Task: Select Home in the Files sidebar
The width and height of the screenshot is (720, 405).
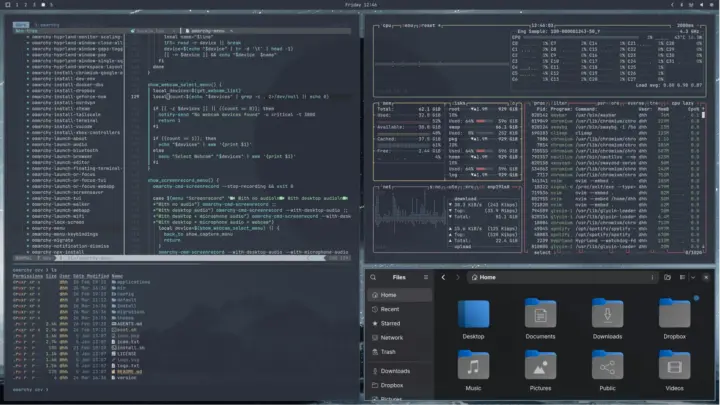Action: point(399,295)
